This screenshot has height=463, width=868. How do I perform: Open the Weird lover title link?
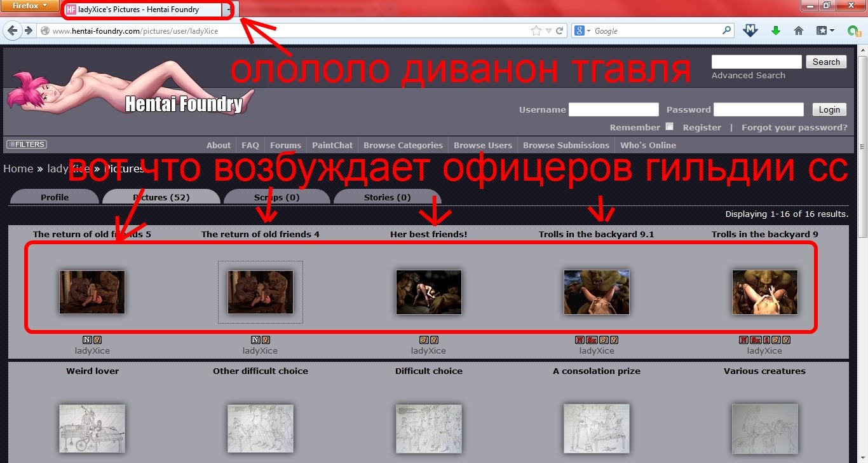click(x=92, y=371)
